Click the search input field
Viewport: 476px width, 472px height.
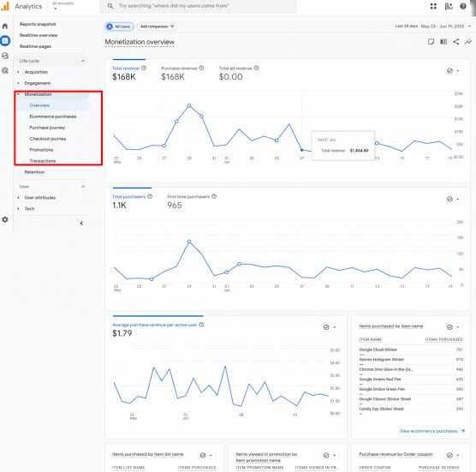click(199, 6)
